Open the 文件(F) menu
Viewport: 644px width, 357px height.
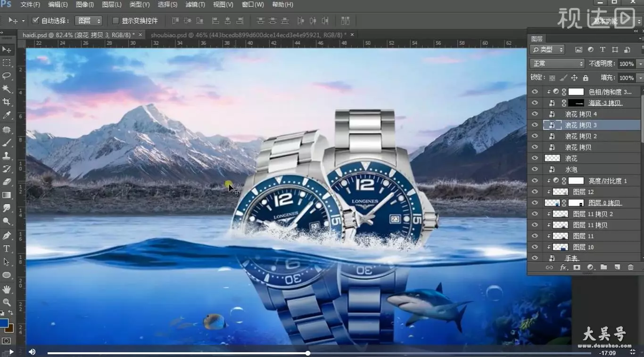31,5
